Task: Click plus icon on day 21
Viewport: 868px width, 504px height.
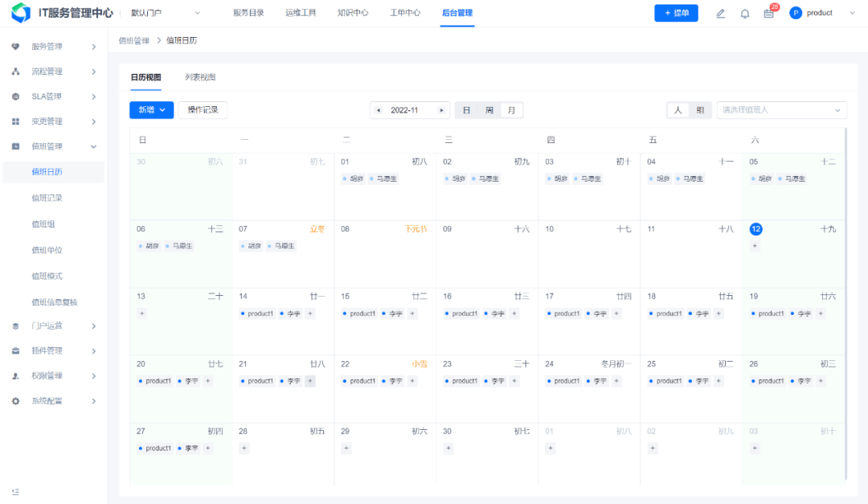Action: (x=310, y=381)
